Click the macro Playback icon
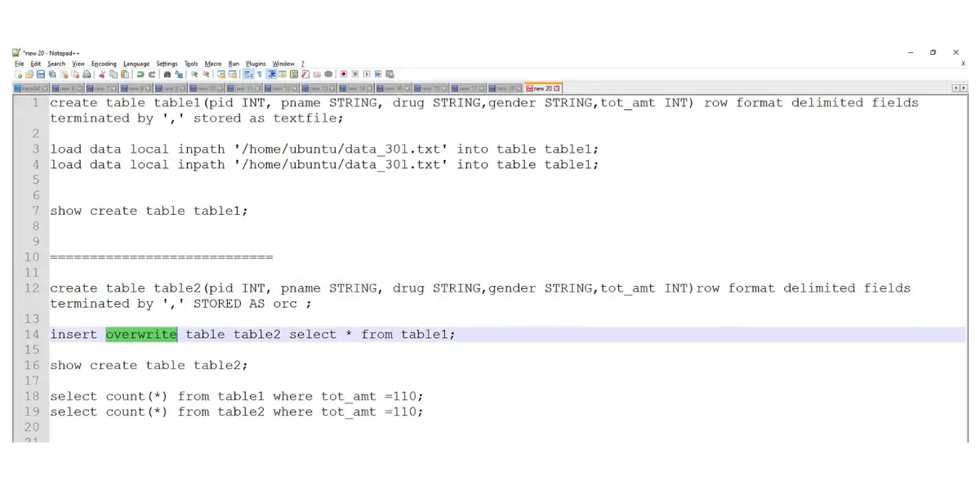The image size is (980, 490). click(367, 73)
